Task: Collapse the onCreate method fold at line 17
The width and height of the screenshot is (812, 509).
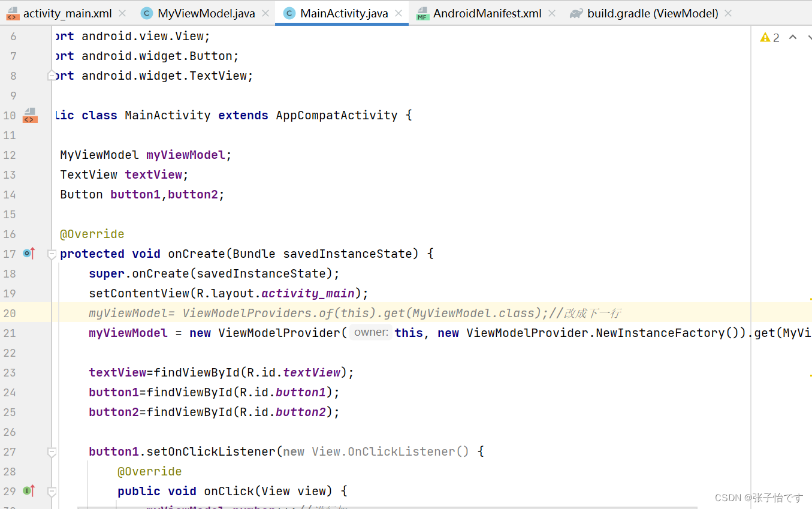Action: click(x=52, y=254)
